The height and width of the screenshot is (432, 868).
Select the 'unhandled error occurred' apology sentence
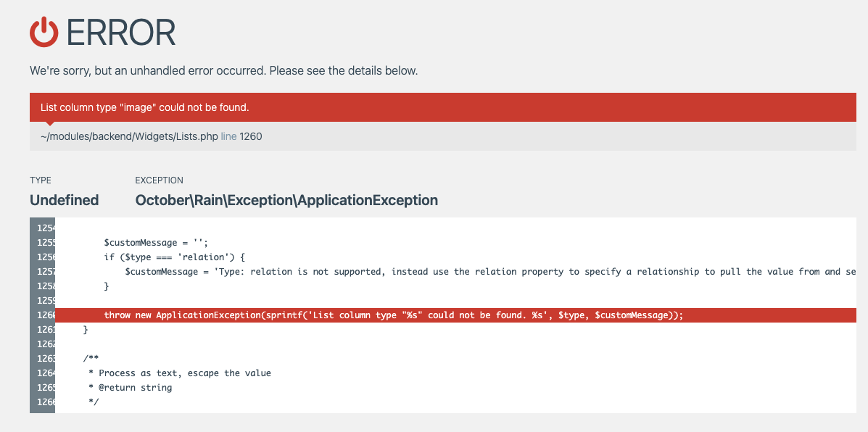223,71
